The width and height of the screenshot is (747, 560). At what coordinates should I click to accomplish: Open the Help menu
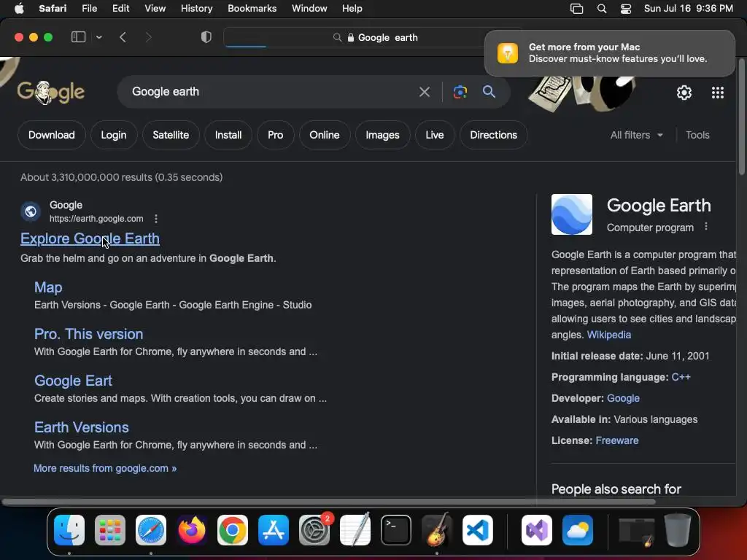352,9
